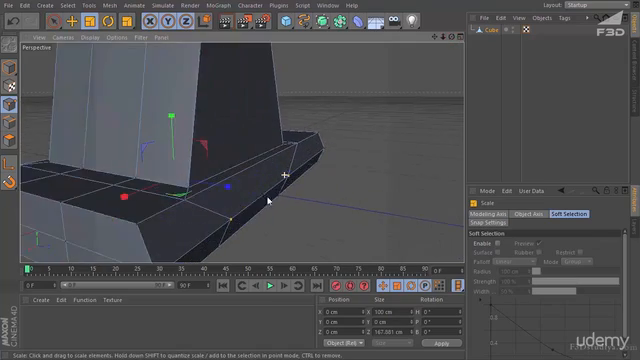The height and width of the screenshot is (360, 640).
Task: Activate the Rotate tool
Action: coord(108,21)
